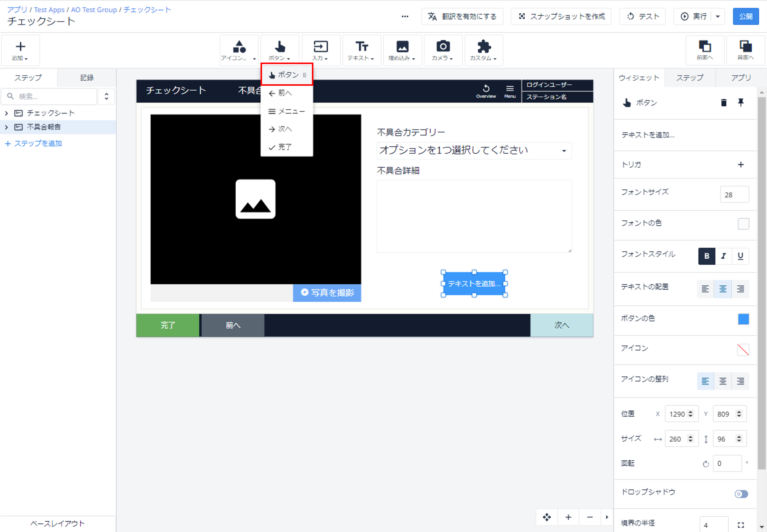This screenshot has width=767, height=532.
Task: Click the pin icon in widget panel
Action: click(741, 102)
